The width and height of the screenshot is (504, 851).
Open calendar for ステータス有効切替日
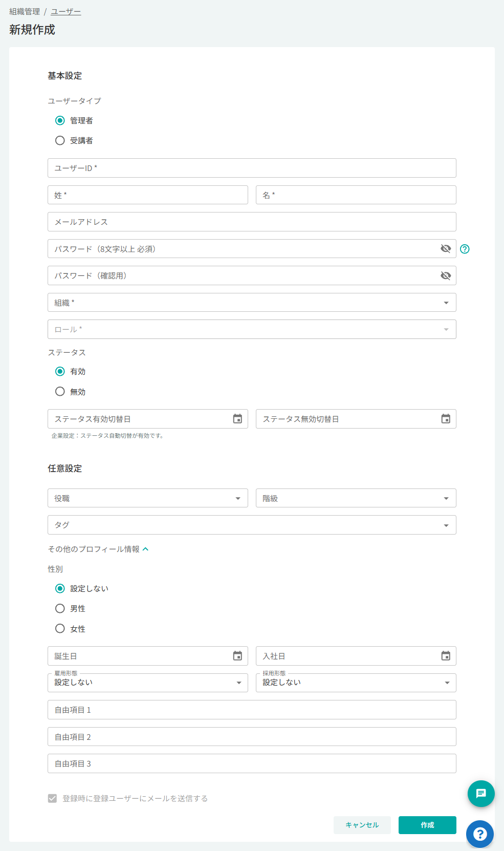(x=237, y=419)
